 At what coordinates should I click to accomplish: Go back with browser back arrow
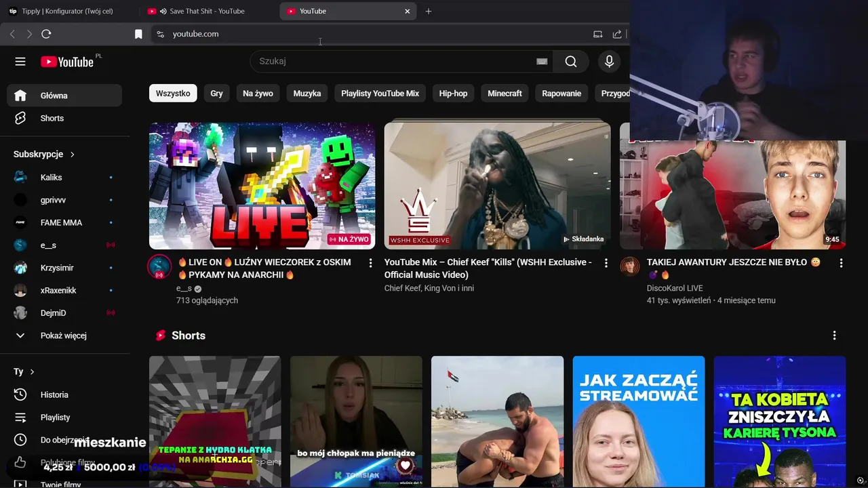[x=12, y=34]
